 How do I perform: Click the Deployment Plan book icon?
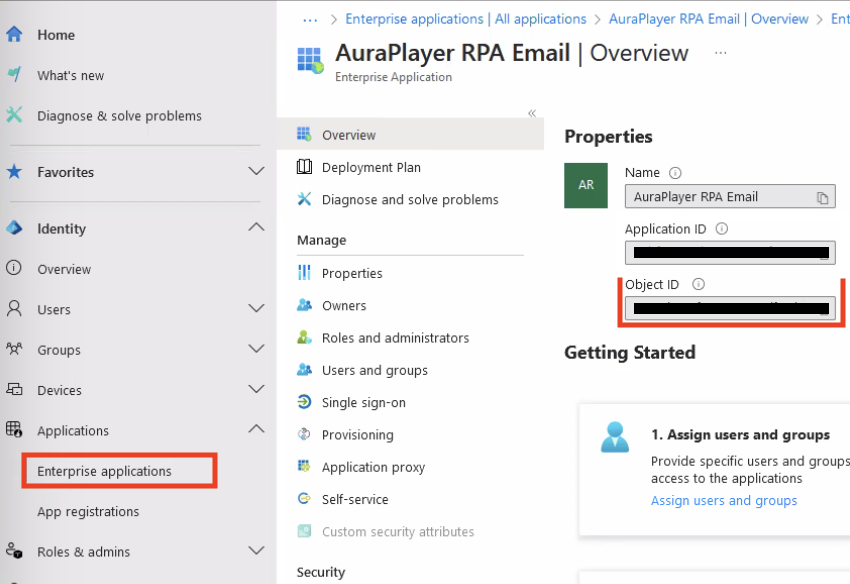coord(304,166)
